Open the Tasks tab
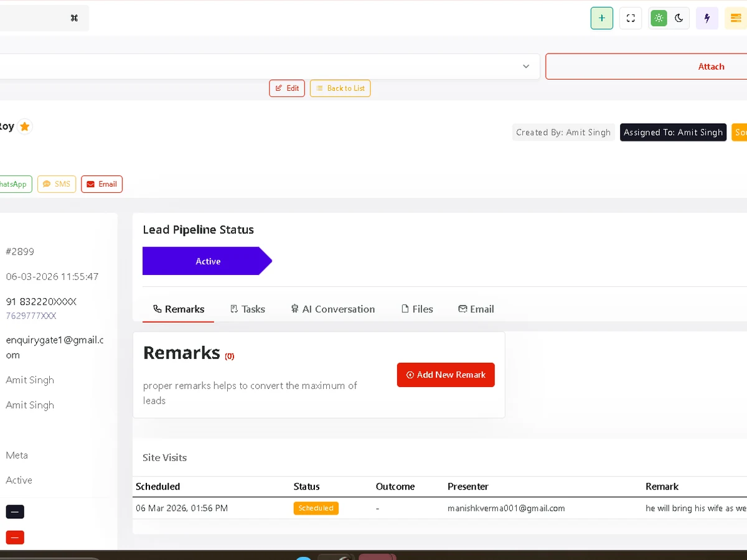 point(248,309)
